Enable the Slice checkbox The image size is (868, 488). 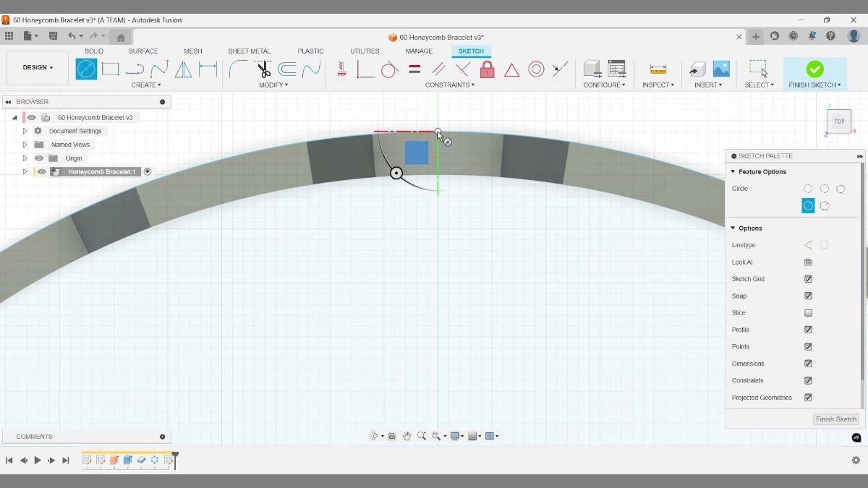(808, 312)
